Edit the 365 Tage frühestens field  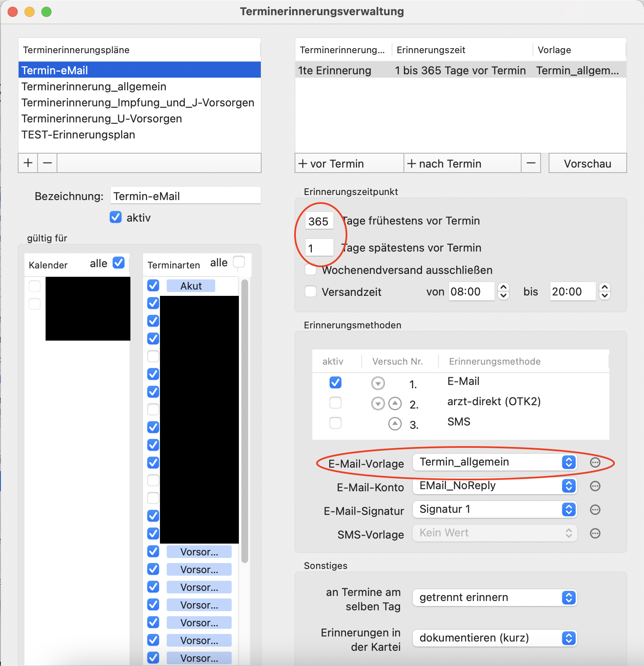pos(319,221)
